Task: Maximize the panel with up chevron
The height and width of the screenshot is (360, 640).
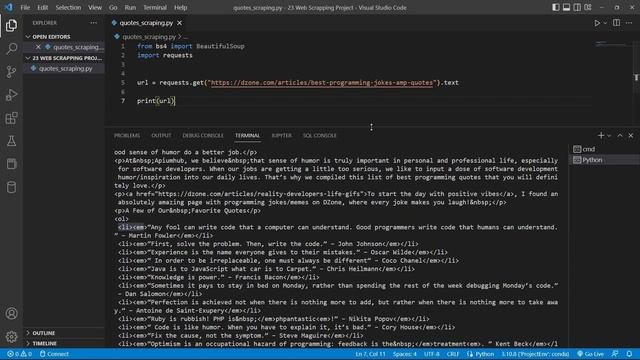Action: (x=620, y=136)
